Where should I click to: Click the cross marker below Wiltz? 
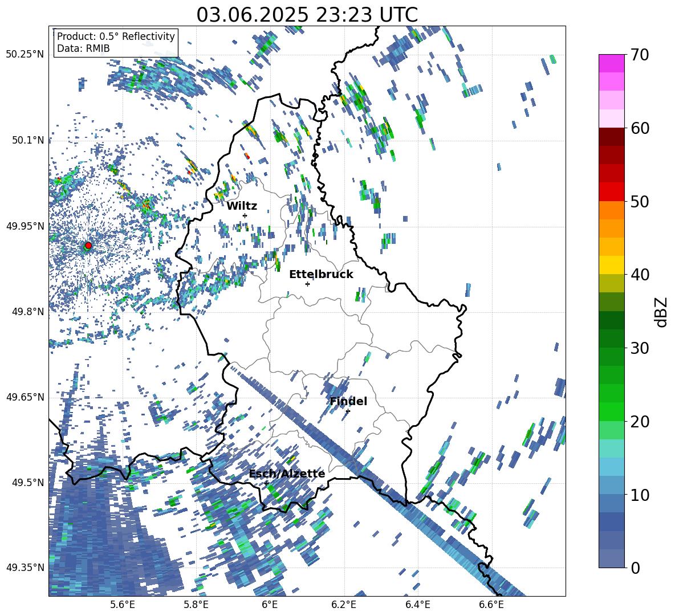click(245, 215)
